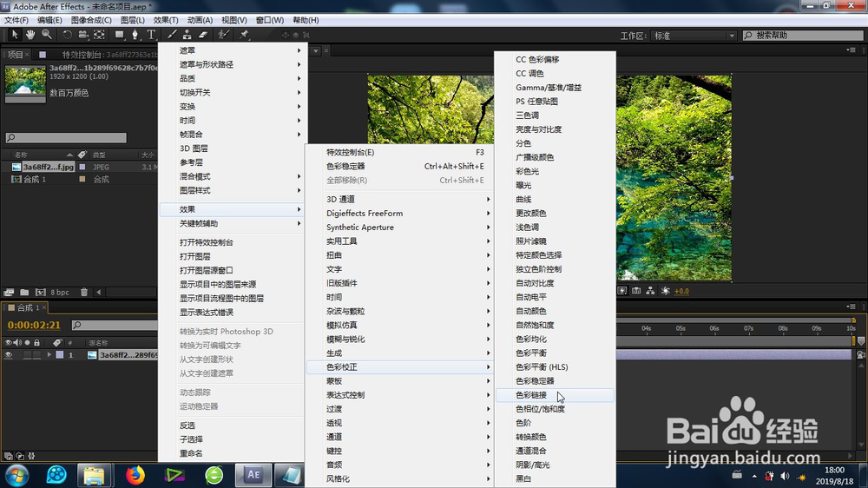The width and height of the screenshot is (868, 488).
Task: Click the Interpret Footage icon in Project panel
Action: coord(9,292)
